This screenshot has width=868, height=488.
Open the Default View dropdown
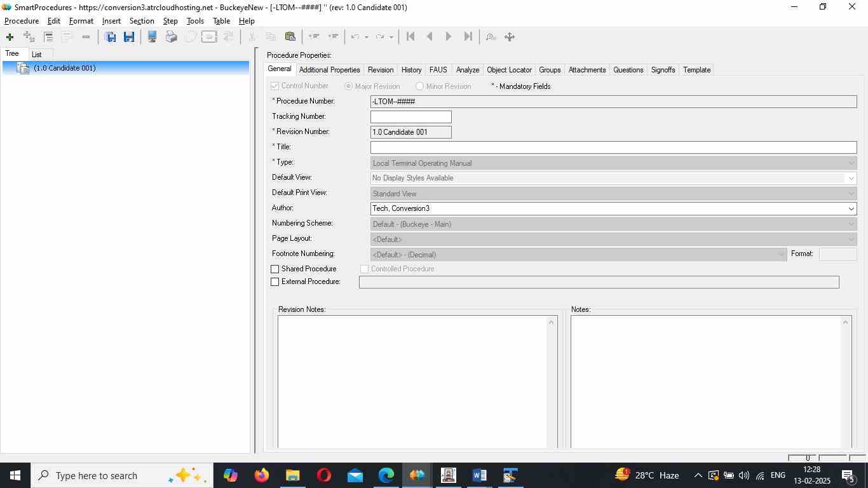click(851, 179)
